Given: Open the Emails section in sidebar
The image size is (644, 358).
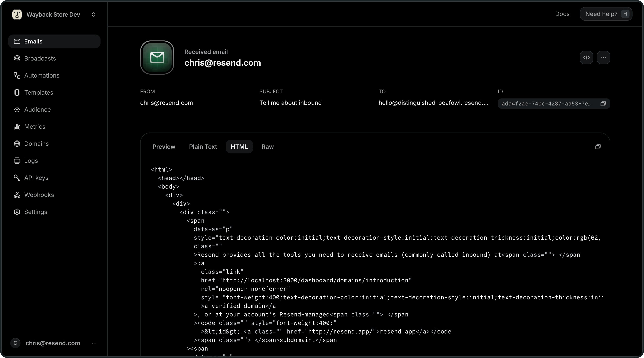Looking at the screenshot, I should [54, 41].
